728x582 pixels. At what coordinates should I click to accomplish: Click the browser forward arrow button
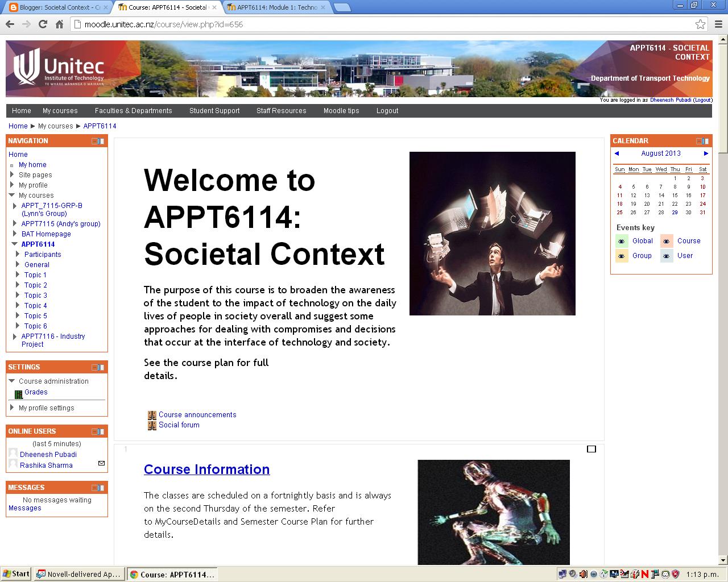tap(26, 24)
